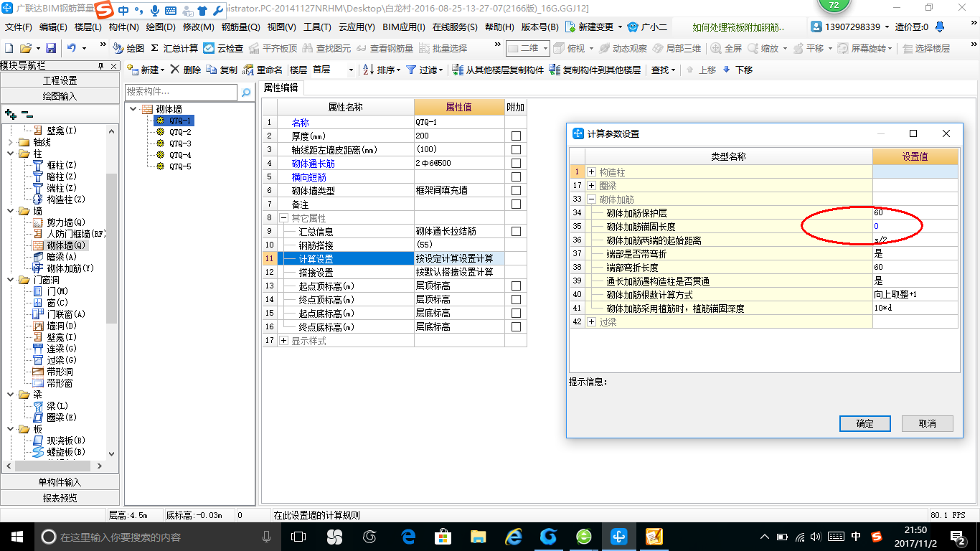The height and width of the screenshot is (551, 980).
Task: Open Windows Start menu
Action: 17,536
